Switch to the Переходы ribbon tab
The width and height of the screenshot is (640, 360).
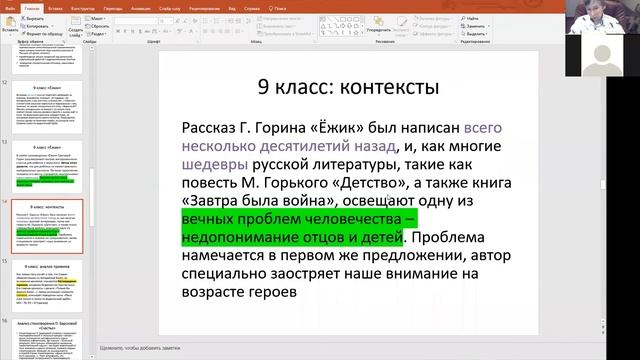pyautogui.click(x=113, y=8)
